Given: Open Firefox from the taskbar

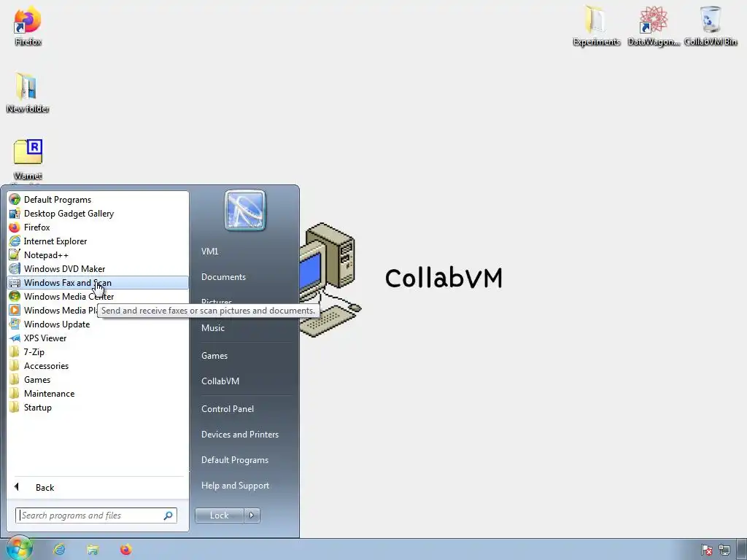Looking at the screenshot, I should click(x=125, y=550).
